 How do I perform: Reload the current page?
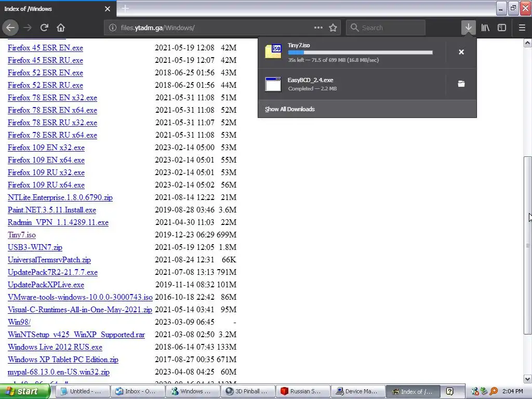pos(44,28)
